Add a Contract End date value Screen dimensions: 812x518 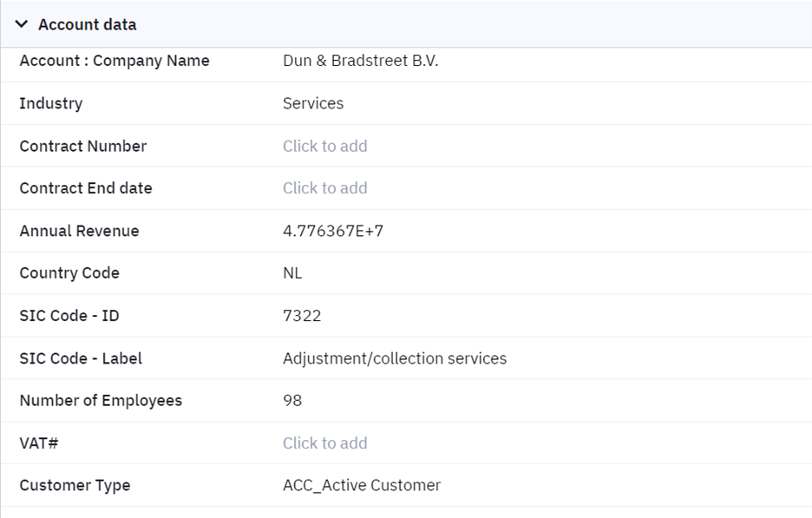pos(324,188)
